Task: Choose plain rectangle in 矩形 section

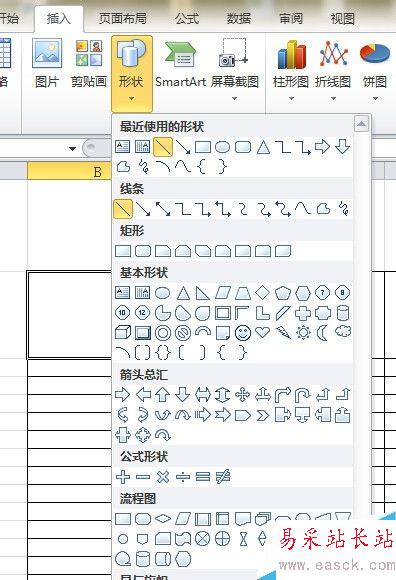Action: (x=123, y=251)
